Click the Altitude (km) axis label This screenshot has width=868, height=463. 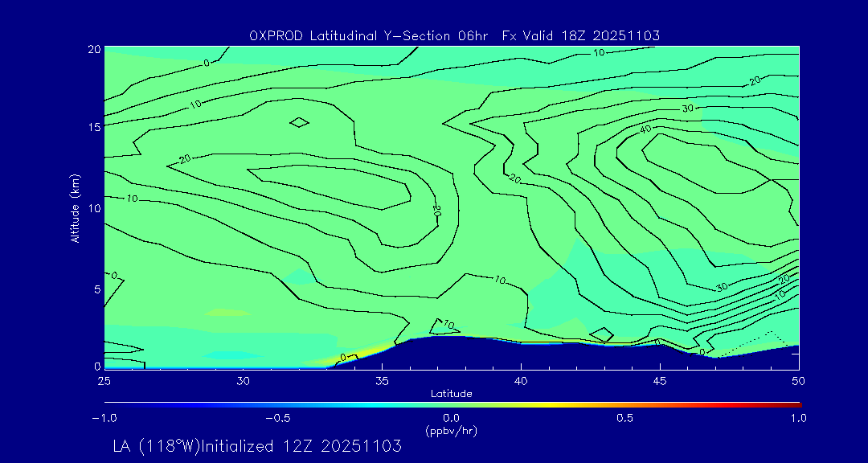(x=76, y=208)
